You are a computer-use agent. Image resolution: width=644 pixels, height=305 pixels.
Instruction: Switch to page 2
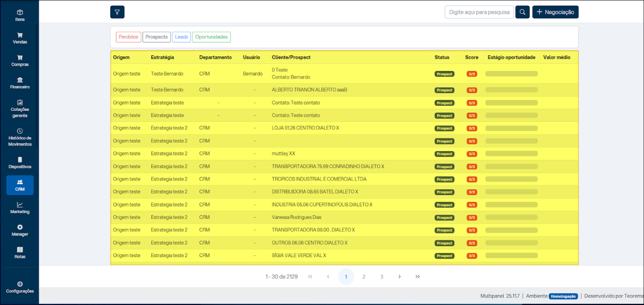pos(364,277)
